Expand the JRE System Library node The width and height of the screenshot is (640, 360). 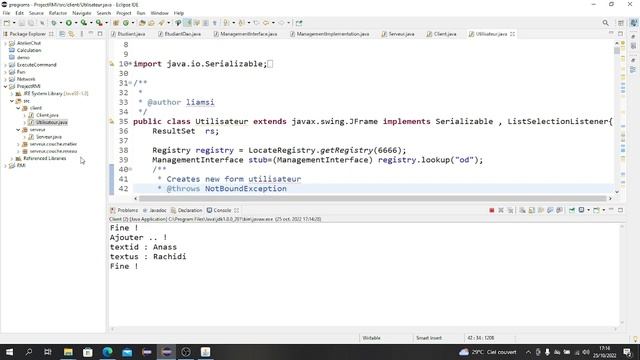(x=12, y=93)
